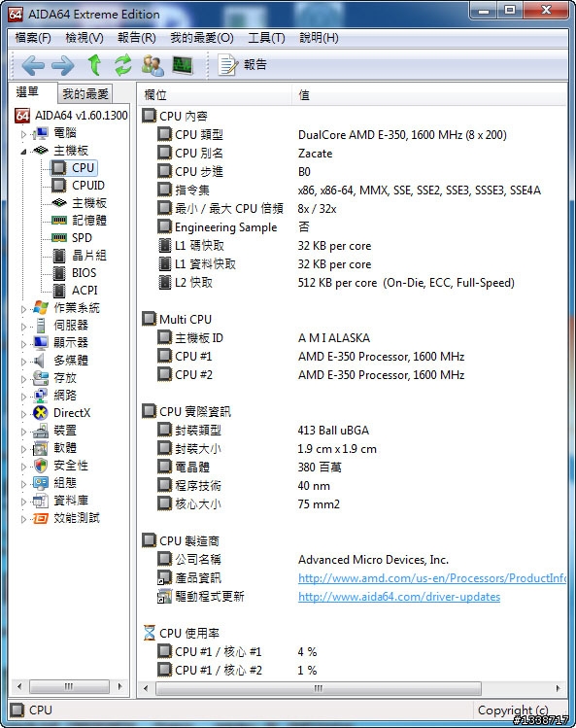Open the 報告(R) menu

[x=137, y=38]
